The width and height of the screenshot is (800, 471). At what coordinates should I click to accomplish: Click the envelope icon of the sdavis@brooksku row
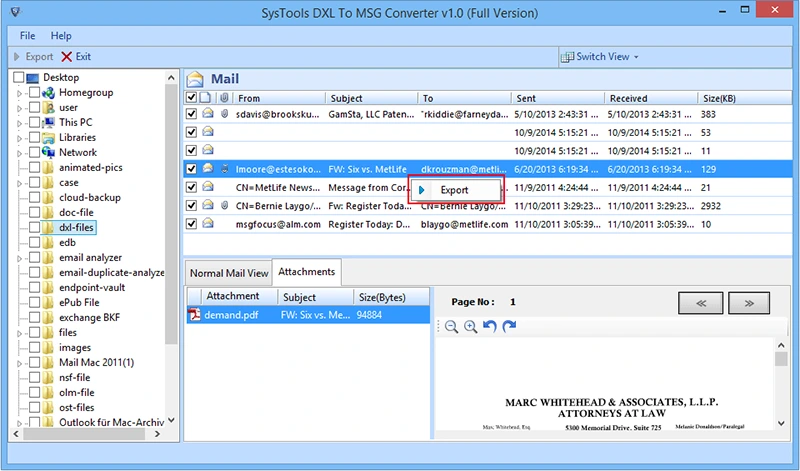[x=208, y=113]
